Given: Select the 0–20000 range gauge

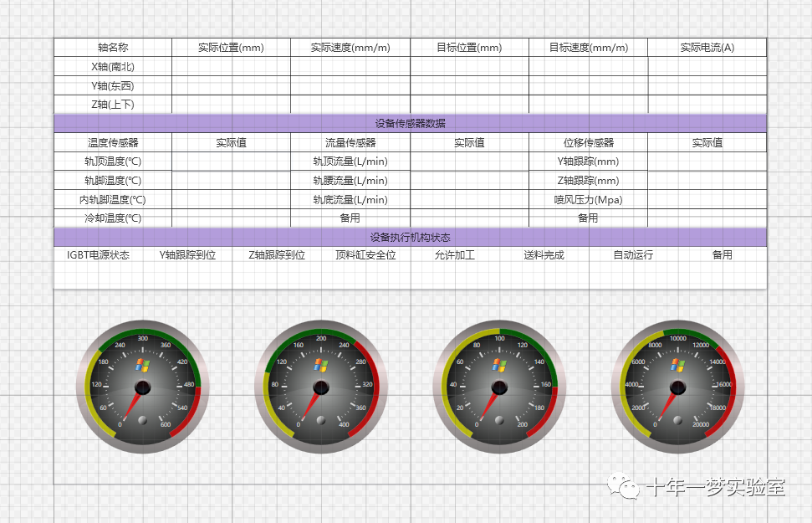Looking at the screenshot, I should (677, 387).
